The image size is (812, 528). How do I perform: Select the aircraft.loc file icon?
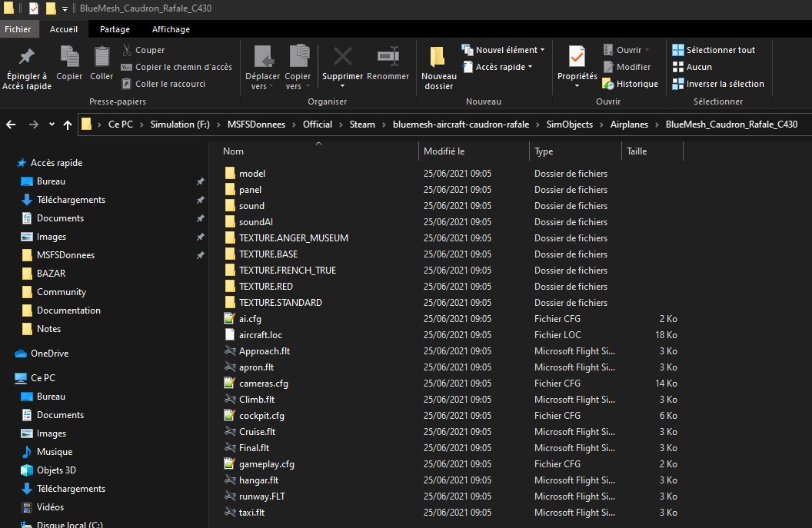tap(230, 334)
